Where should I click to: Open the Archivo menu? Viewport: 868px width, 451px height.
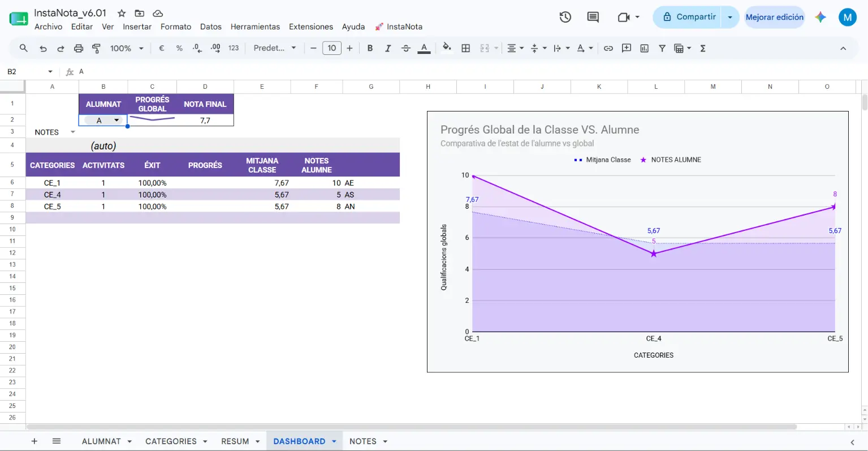pyautogui.click(x=49, y=27)
